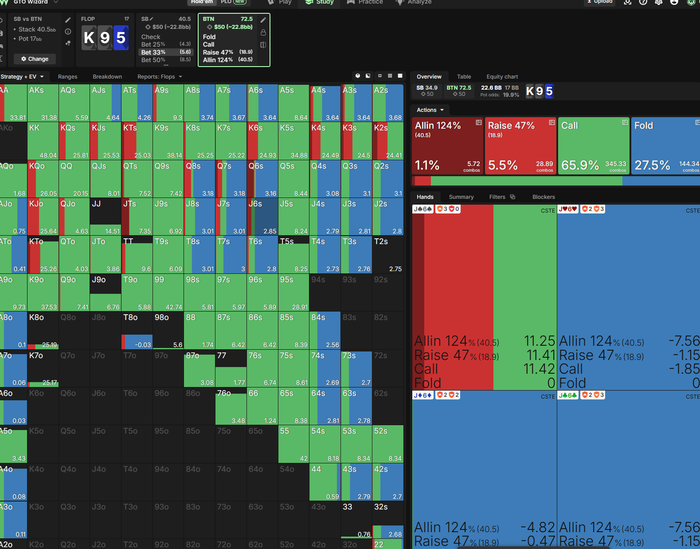Open the Reports: Flops dropdown

click(159, 77)
